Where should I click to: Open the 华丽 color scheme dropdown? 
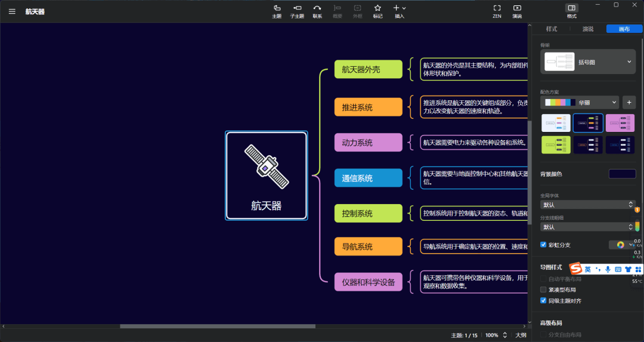(579, 102)
